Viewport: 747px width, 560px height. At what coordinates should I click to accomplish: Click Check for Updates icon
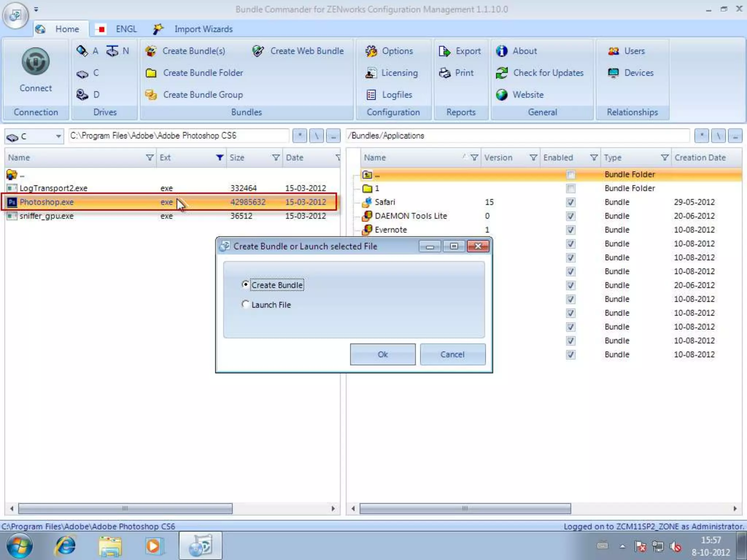502,73
